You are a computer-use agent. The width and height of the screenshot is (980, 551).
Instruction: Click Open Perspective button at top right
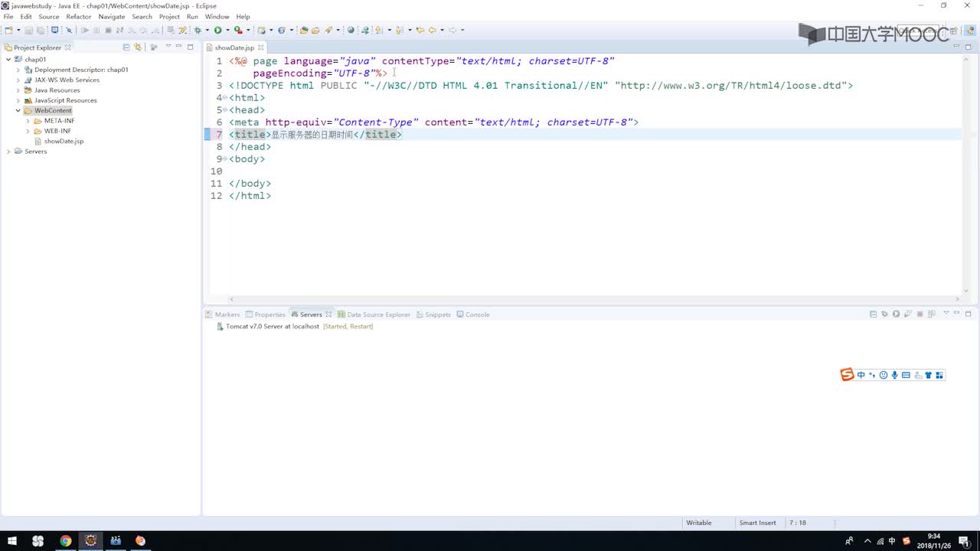point(952,30)
